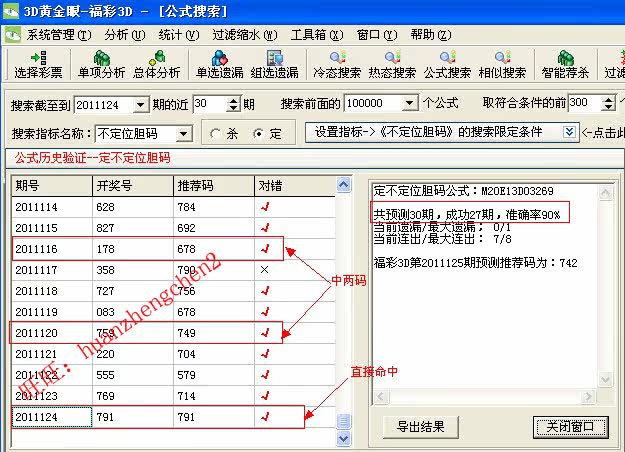Open 帮助 menu
The image size is (625, 452).
tap(431, 35)
